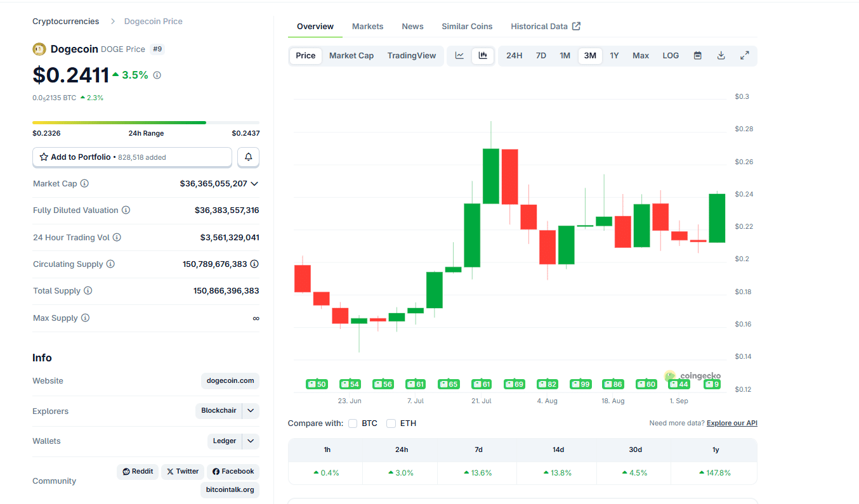Image resolution: width=859 pixels, height=504 pixels.
Task: Enable BTC comparison on chart
Action: (353, 423)
